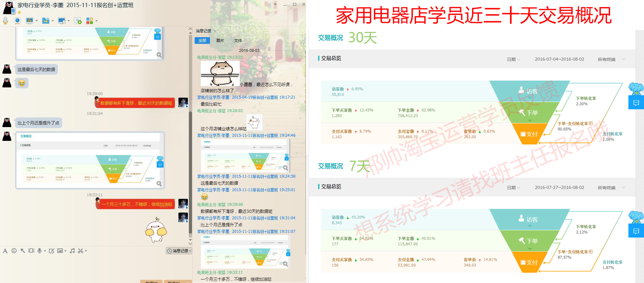Viewport: 644px width, 283px height.
Task: Click the magic wand emoticon icon
Action: pos(22,251)
